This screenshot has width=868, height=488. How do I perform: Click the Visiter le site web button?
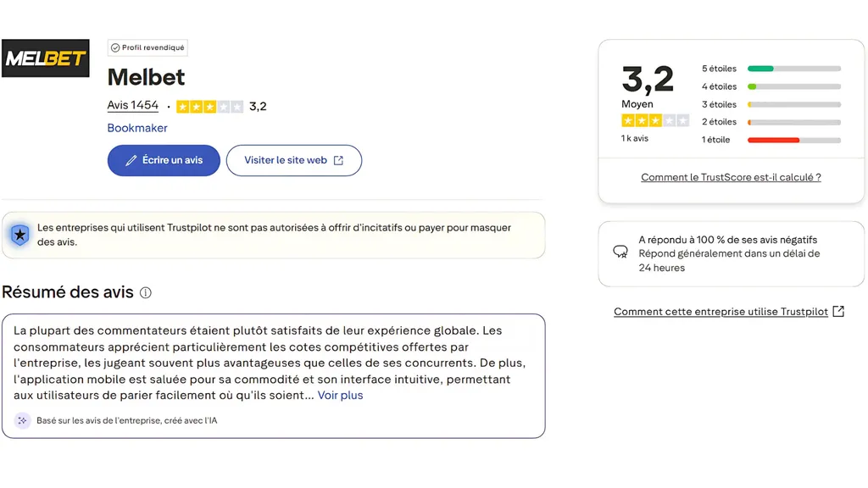(x=293, y=160)
